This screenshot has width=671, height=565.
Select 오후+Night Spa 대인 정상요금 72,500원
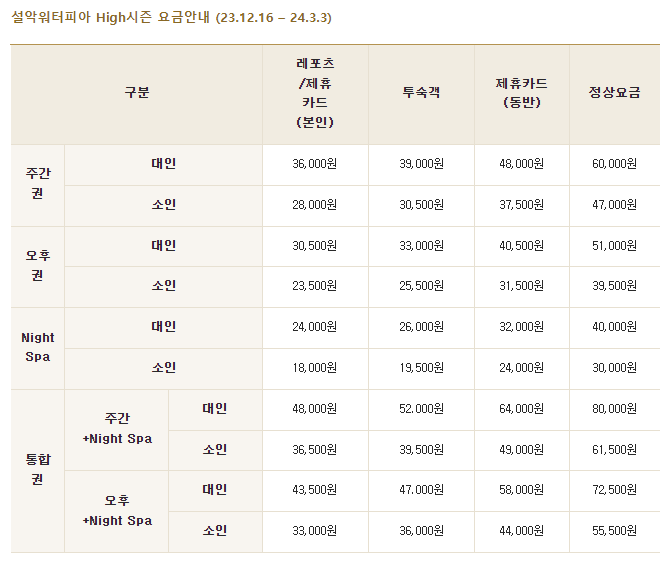(x=615, y=490)
